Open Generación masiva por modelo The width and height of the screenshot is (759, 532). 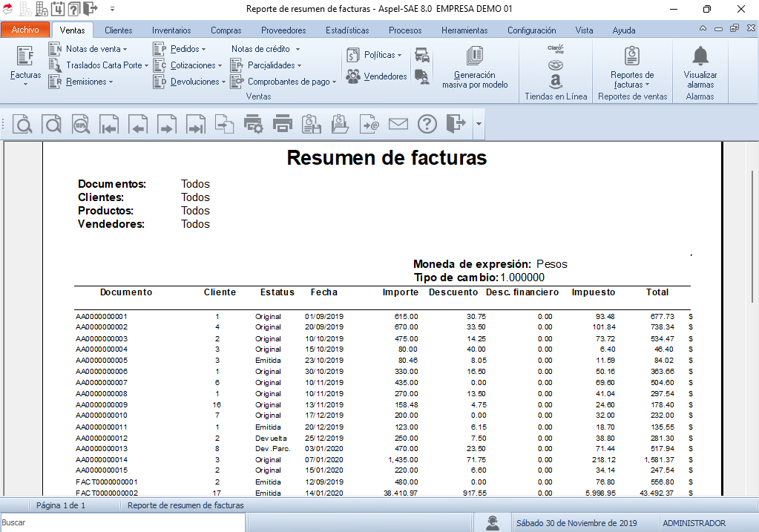[475, 67]
